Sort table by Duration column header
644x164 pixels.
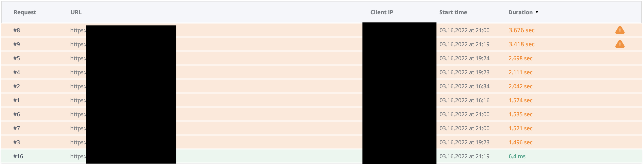pos(520,12)
